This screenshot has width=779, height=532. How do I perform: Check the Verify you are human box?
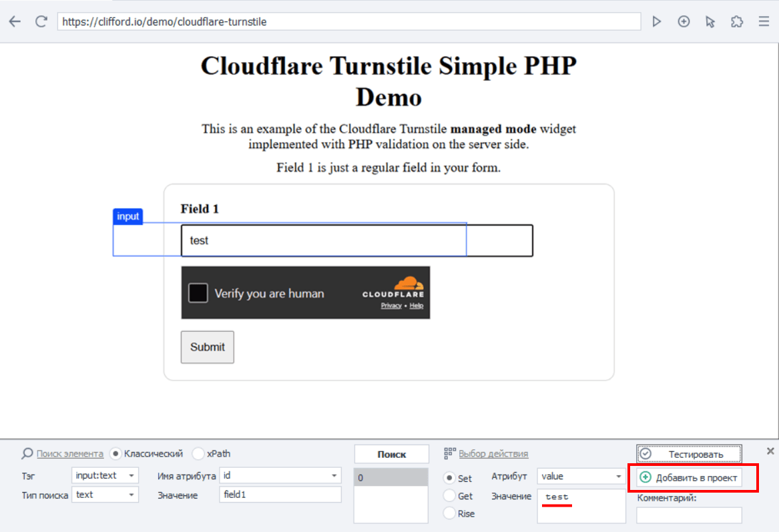(198, 292)
